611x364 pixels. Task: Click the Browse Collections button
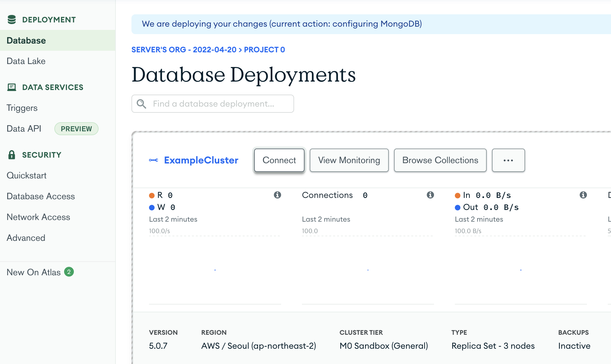440,160
